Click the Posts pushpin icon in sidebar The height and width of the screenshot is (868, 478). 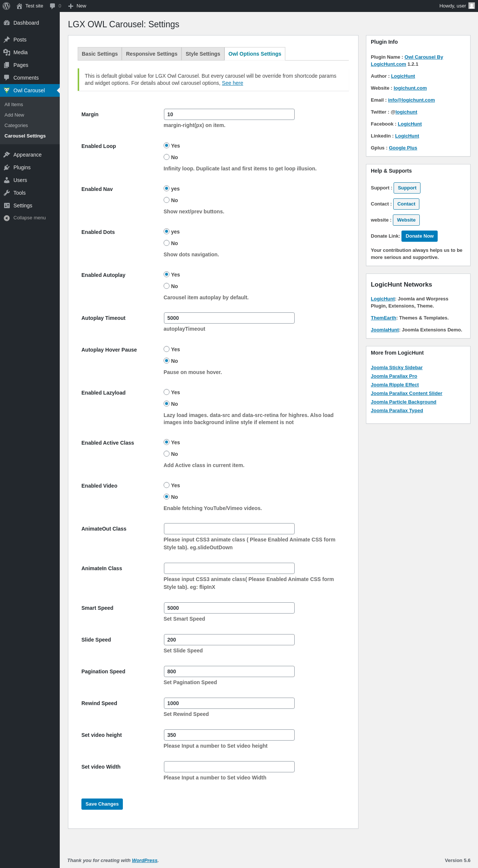click(7, 40)
